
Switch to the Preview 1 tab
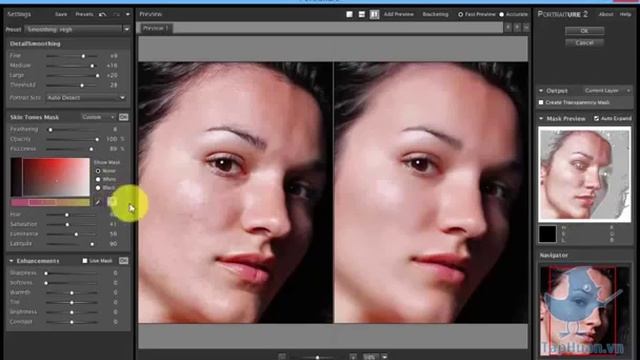[x=156, y=28]
